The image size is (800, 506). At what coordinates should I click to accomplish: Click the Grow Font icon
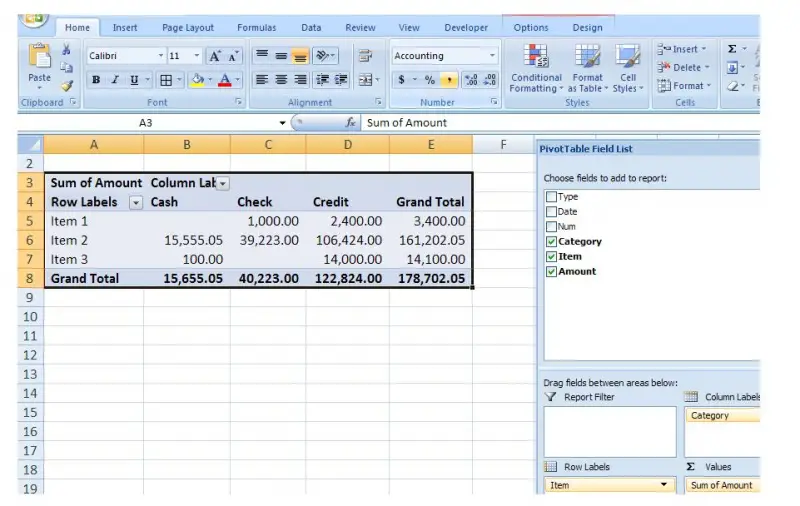[215, 56]
